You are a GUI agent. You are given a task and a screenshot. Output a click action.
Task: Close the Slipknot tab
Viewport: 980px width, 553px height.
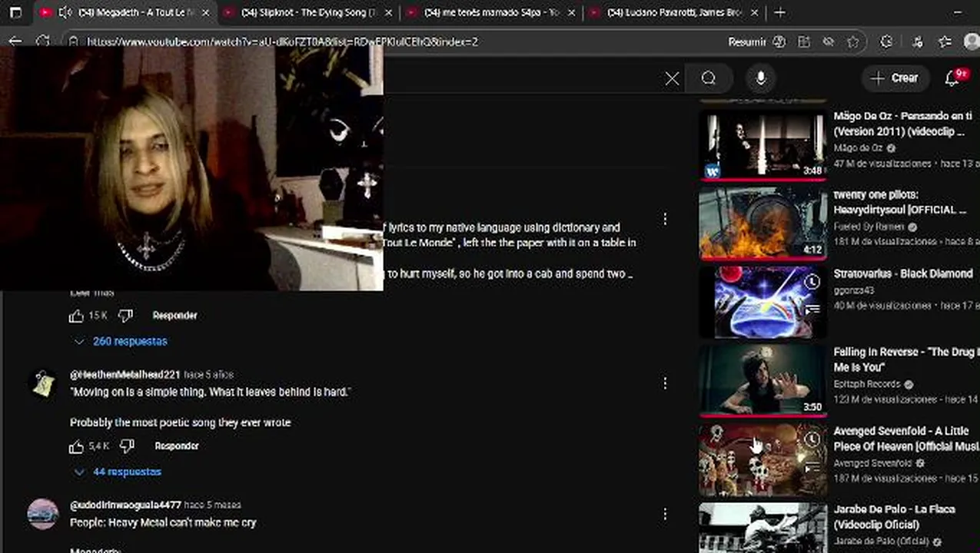(388, 12)
